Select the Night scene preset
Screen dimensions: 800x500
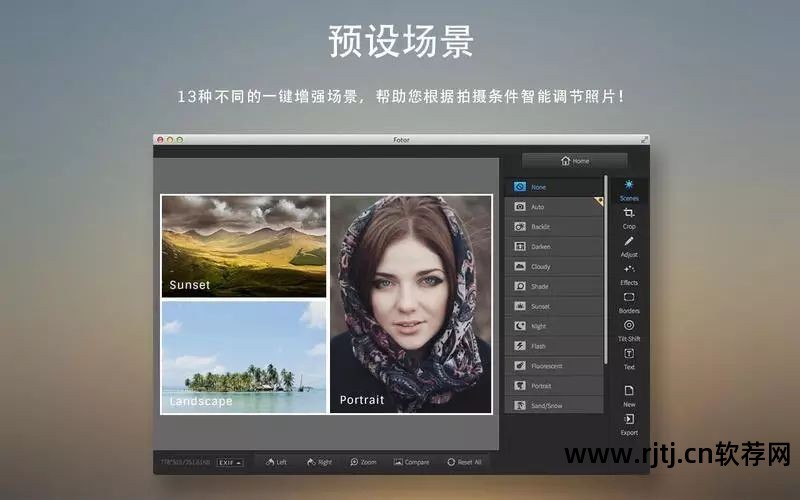(x=554, y=326)
